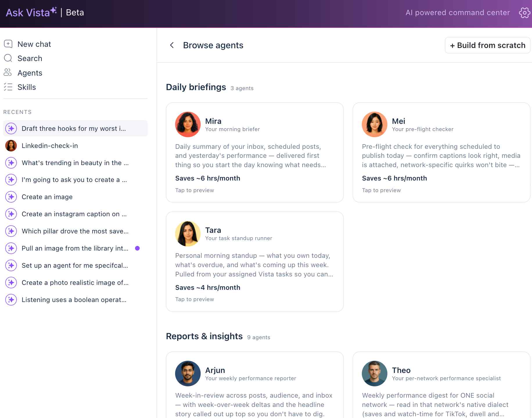Open recent chat 'Listening uses a boolean operat...'
This screenshot has height=418, width=532.
(x=75, y=300)
